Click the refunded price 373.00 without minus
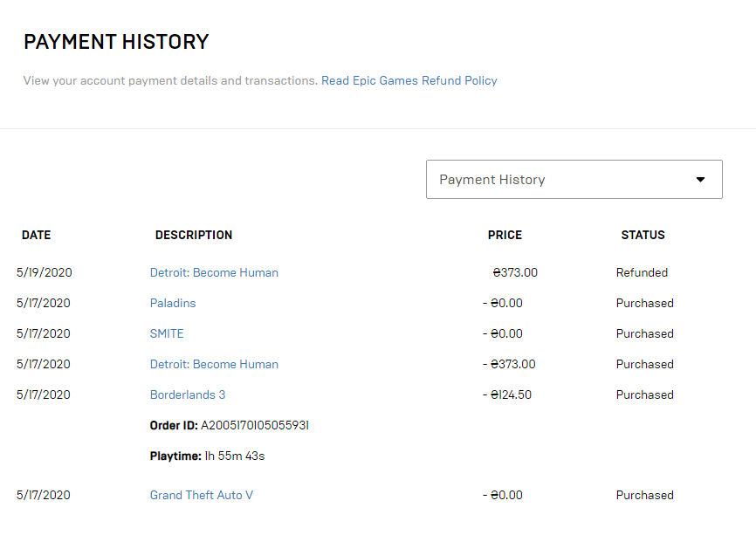 coord(515,272)
